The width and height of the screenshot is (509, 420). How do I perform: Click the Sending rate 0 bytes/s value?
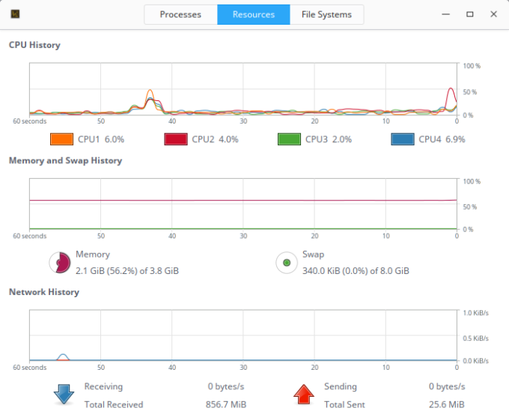pyautogui.click(x=447, y=386)
